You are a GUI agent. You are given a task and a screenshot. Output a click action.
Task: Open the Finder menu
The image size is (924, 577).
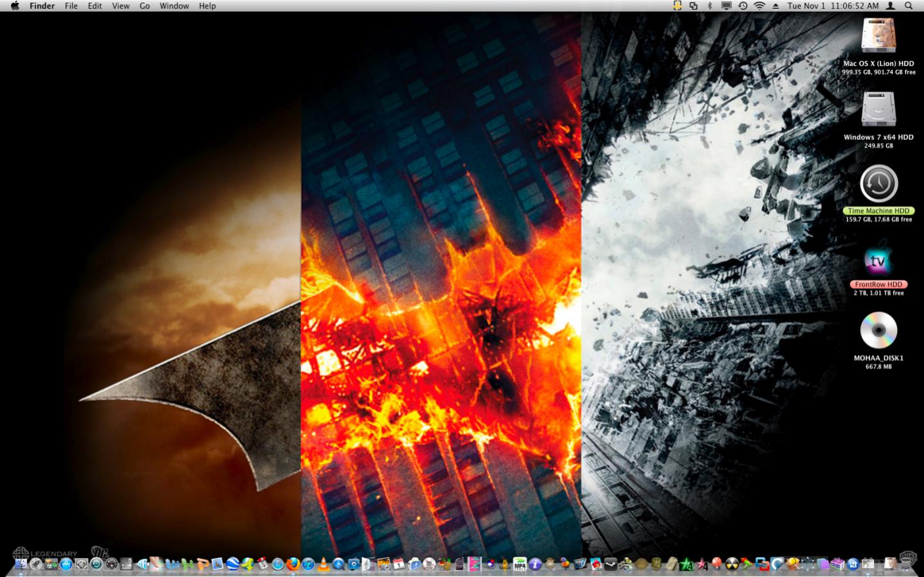click(x=42, y=6)
